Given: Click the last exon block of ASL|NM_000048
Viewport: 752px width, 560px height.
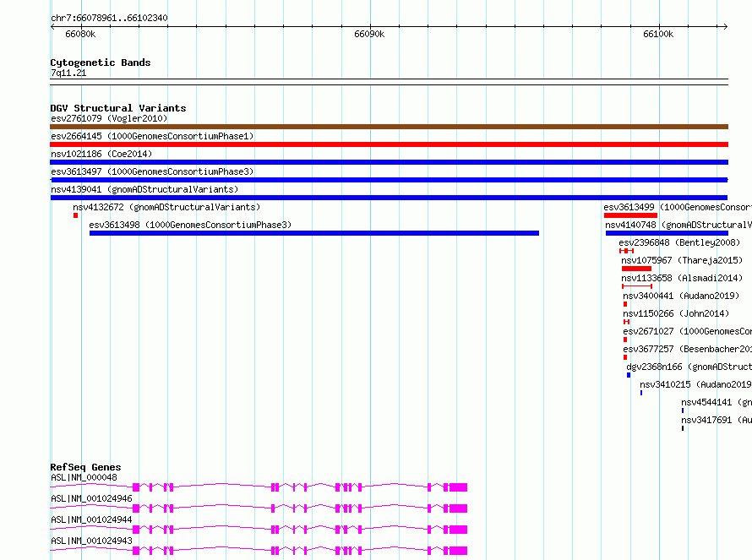Looking at the screenshot, I should [x=458, y=487].
